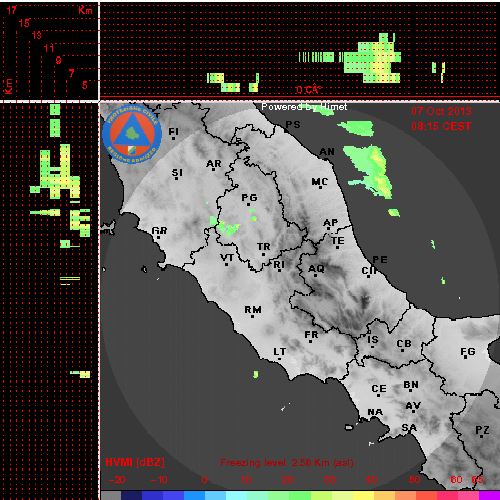
Task: Select the SA city label on map
Action: 409,428
